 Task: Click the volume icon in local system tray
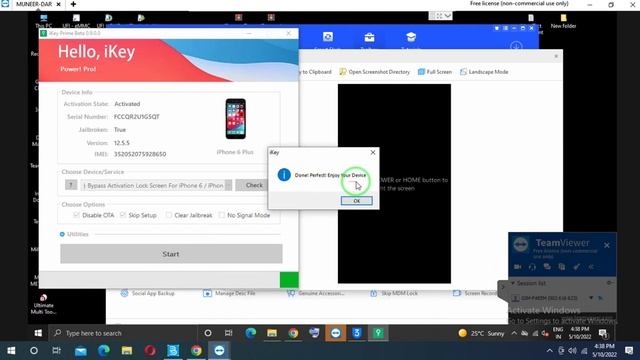coord(572,351)
